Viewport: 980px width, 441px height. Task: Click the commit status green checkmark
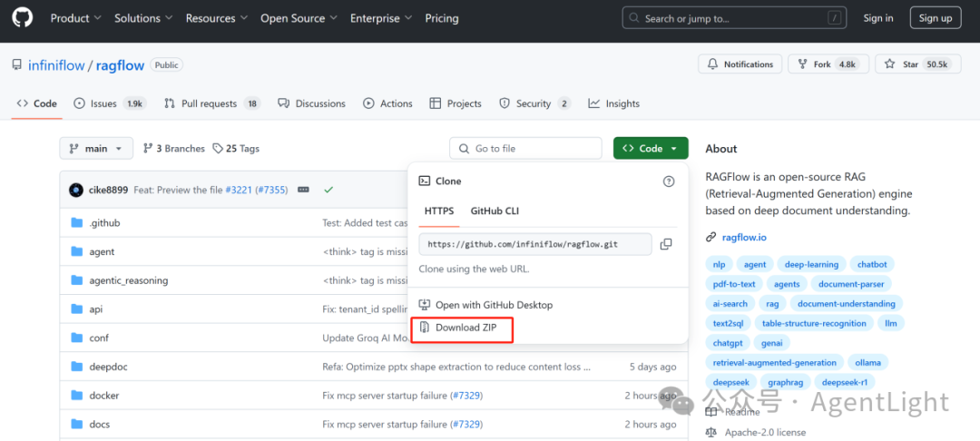[328, 190]
